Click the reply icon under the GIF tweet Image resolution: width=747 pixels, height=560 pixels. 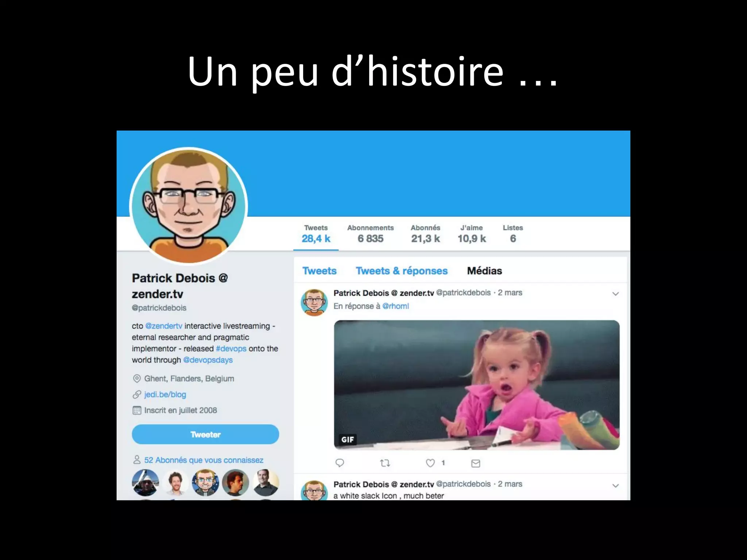coord(340,463)
